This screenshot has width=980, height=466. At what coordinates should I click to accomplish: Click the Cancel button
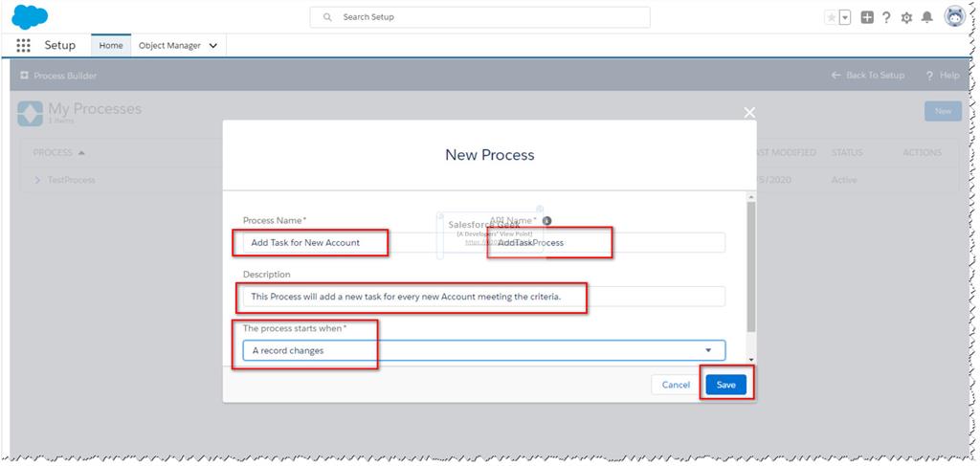[x=676, y=385]
